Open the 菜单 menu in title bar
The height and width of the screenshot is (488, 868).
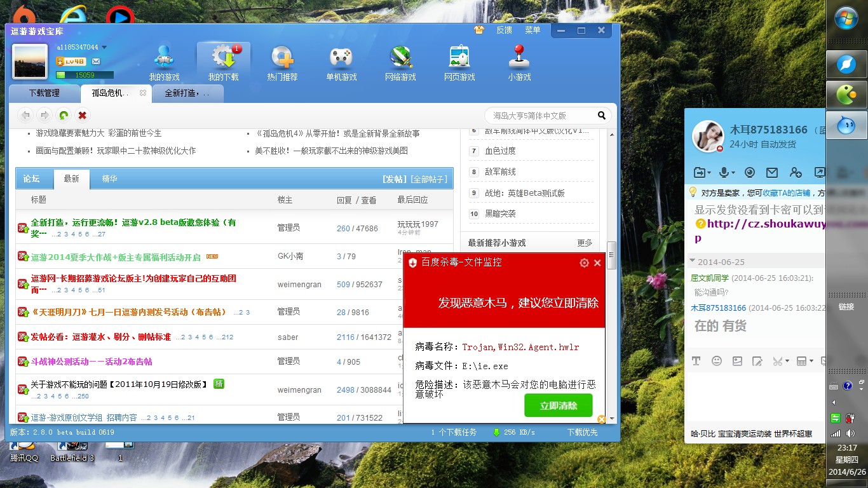(532, 30)
